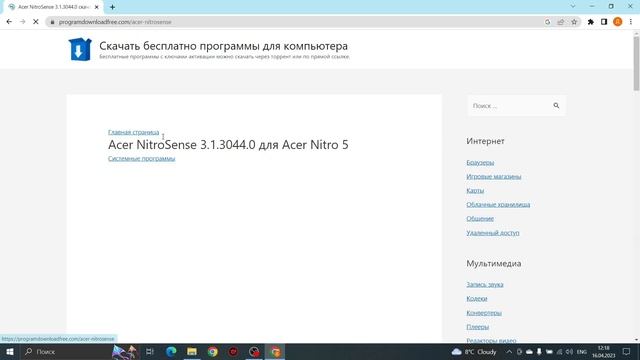The image size is (640, 360).
Task: Open the Windows Start menu
Action: (10, 351)
